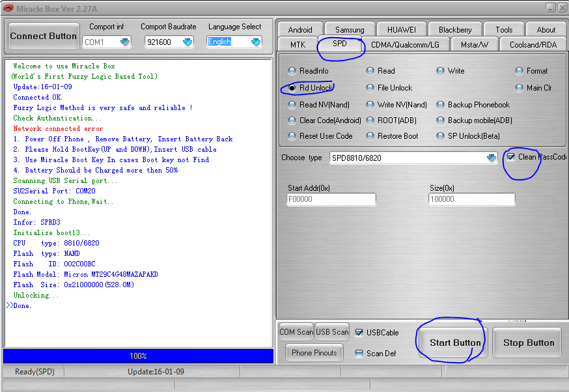Open the Language Select dropdown arrow
The height and width of the screenshot is (392, 569).
(x=255, y=42)
